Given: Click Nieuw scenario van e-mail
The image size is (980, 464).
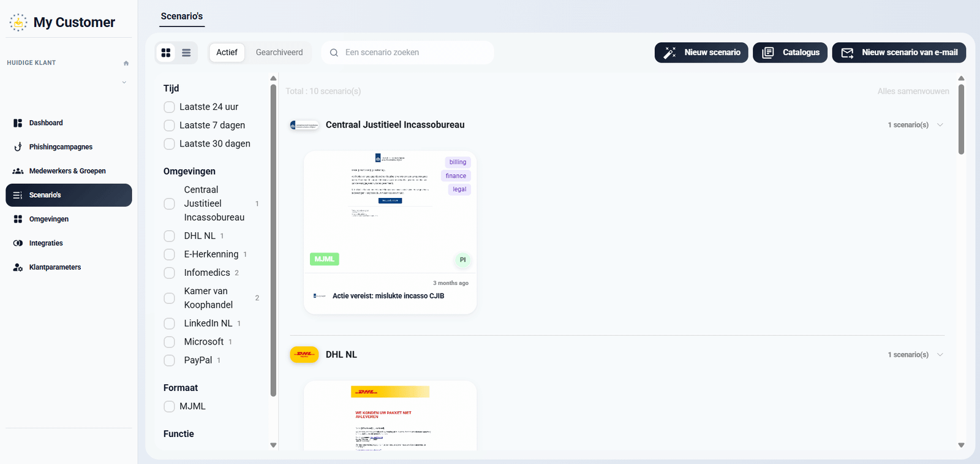Looking at the screenshot, I should (899, 53).
